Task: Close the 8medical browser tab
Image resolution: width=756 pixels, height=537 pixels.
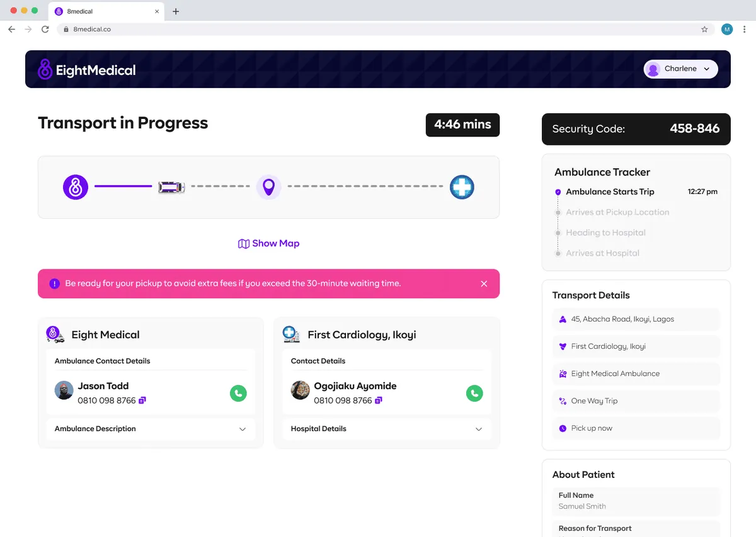Action: [x=157, y=11]
